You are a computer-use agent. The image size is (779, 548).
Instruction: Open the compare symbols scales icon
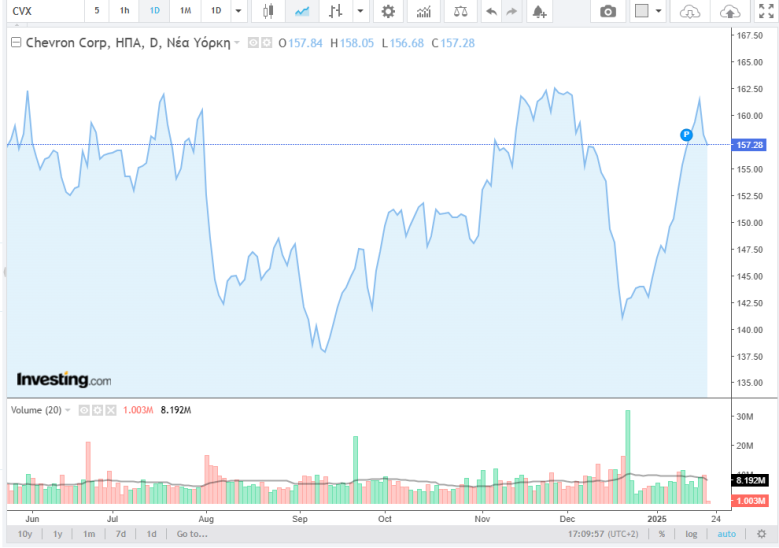pyautogui.click(x=461, y=11)
